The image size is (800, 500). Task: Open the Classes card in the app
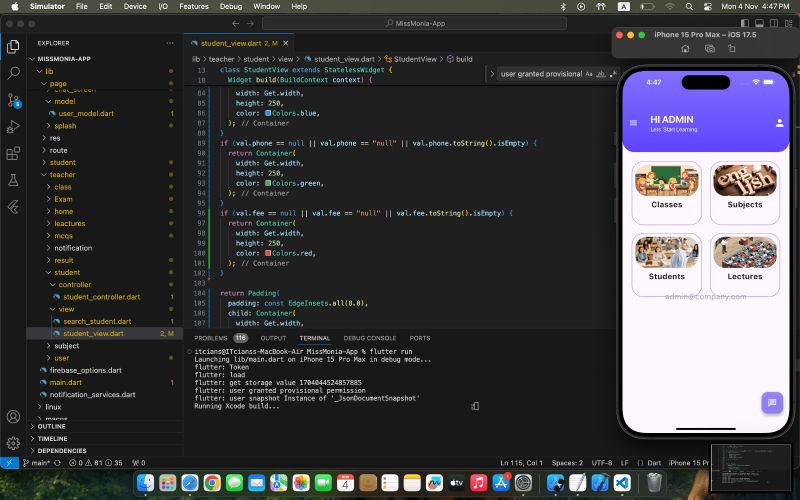[666, 193]
